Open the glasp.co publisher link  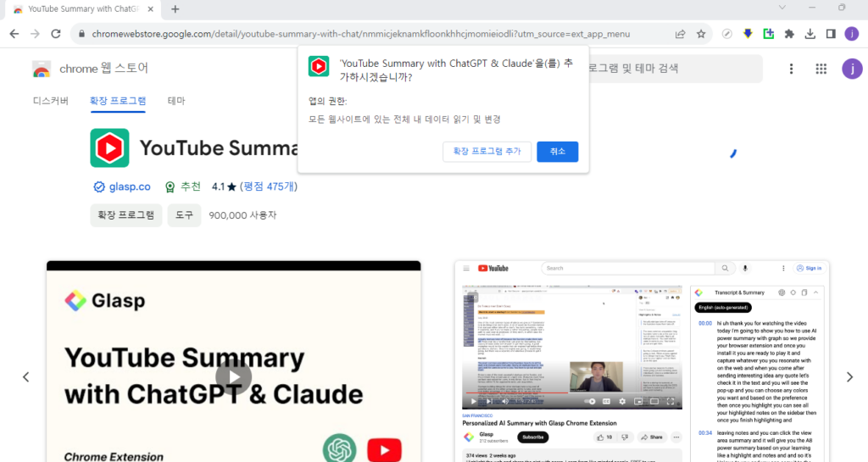[130, 187]
